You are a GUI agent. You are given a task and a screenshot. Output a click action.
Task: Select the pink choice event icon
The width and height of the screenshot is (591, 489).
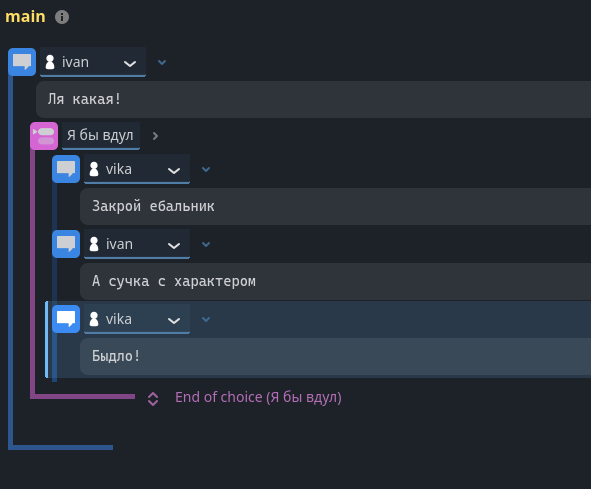pyautogui.click(x=44, y=136)
